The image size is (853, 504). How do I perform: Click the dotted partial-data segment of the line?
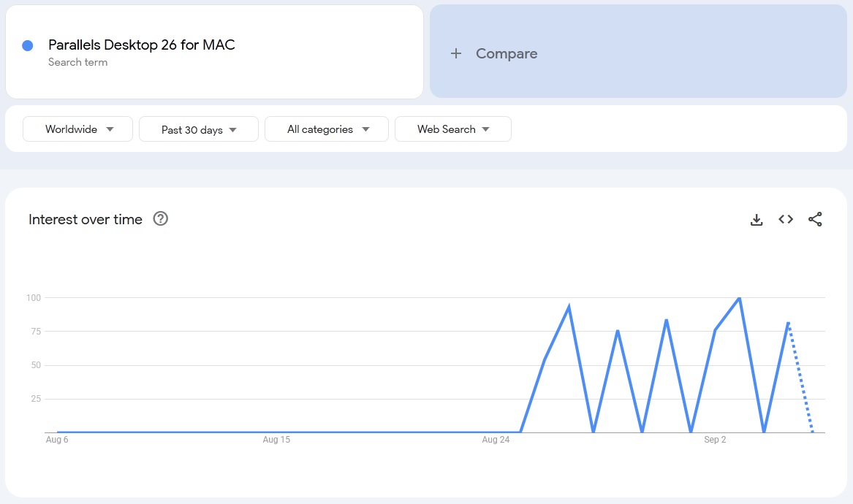[800, 377]
